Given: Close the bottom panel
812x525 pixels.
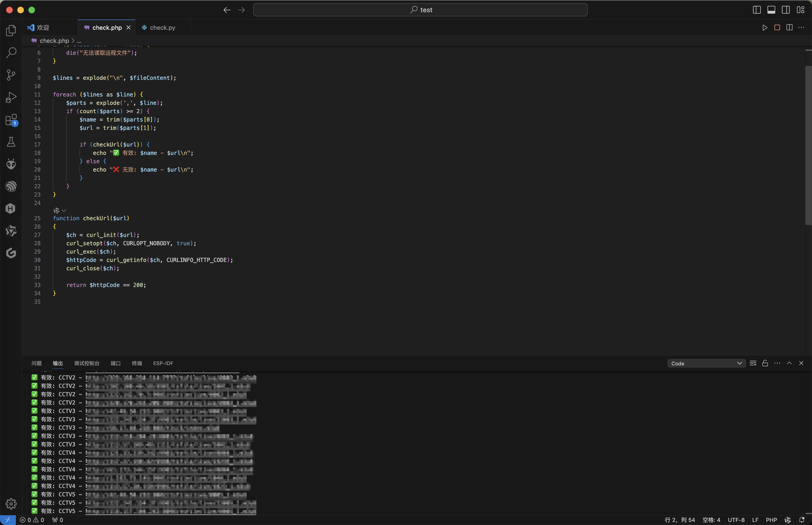Looking at the screenshot, I should (x=801, y=363).
